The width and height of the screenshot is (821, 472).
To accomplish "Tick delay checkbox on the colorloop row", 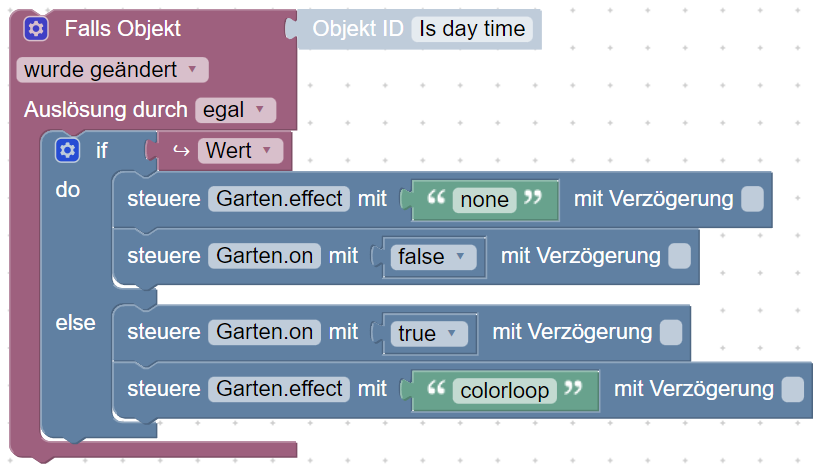I will point(792,389).
